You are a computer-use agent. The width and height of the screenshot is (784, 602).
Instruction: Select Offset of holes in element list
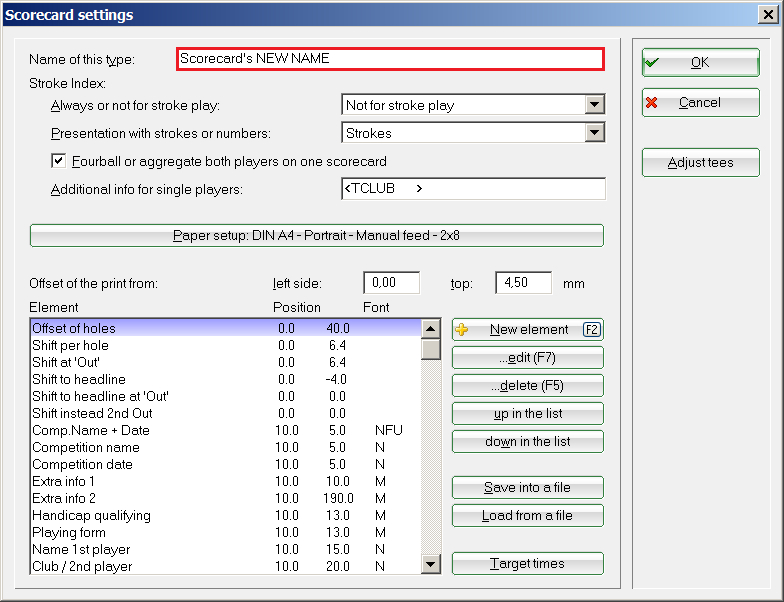click(74, 328)
